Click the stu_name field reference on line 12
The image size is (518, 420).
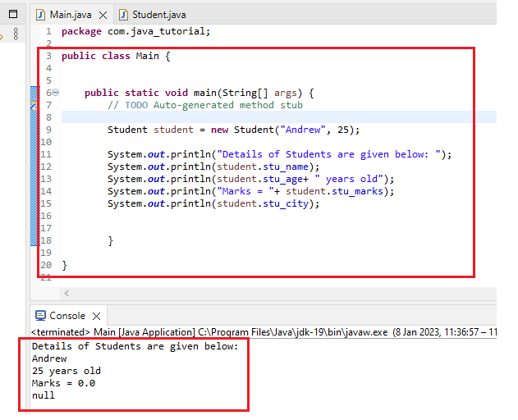(286, 167)
